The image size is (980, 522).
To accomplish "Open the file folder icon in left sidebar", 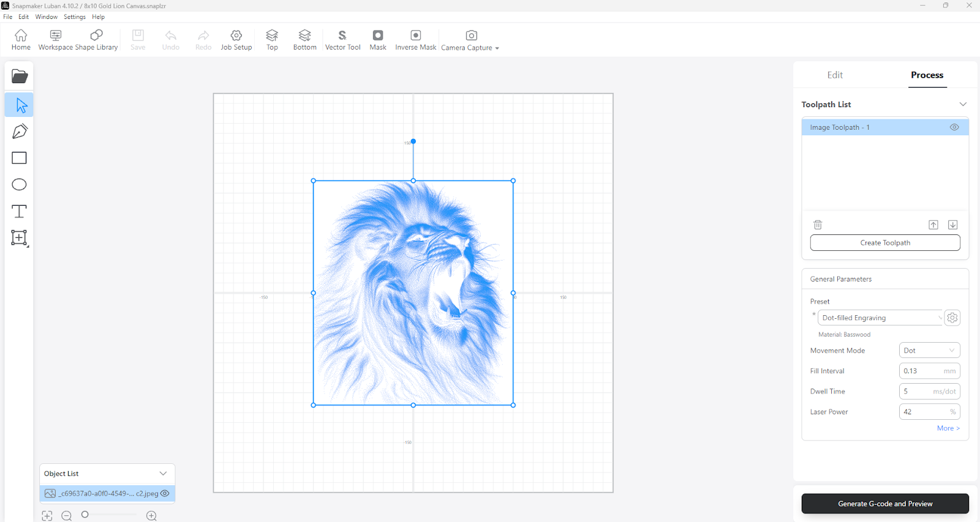I will [20, 76].
